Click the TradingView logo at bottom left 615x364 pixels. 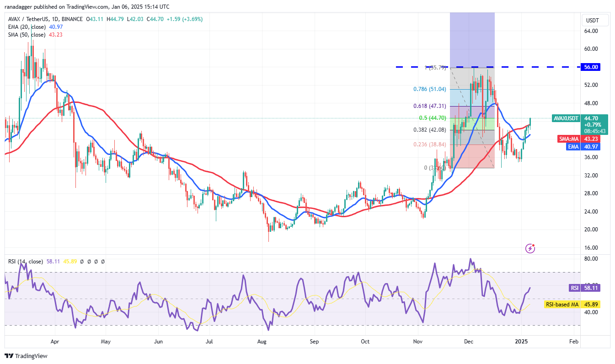26,356
